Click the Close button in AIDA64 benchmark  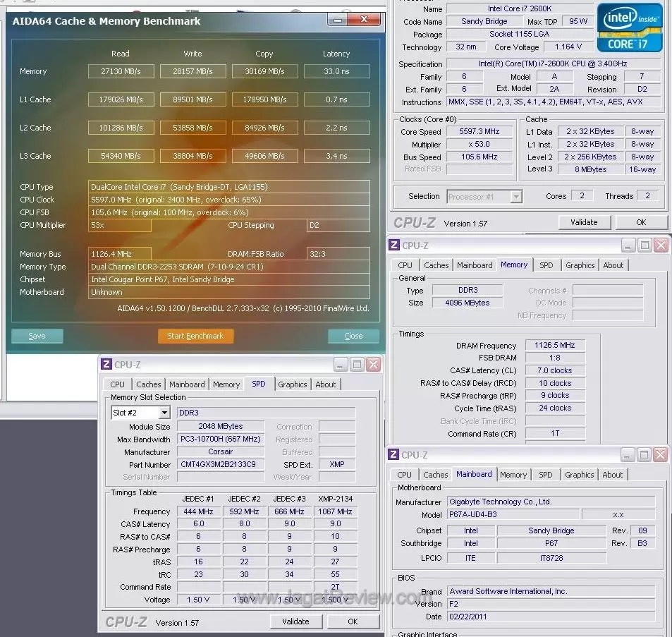[353, 336]
